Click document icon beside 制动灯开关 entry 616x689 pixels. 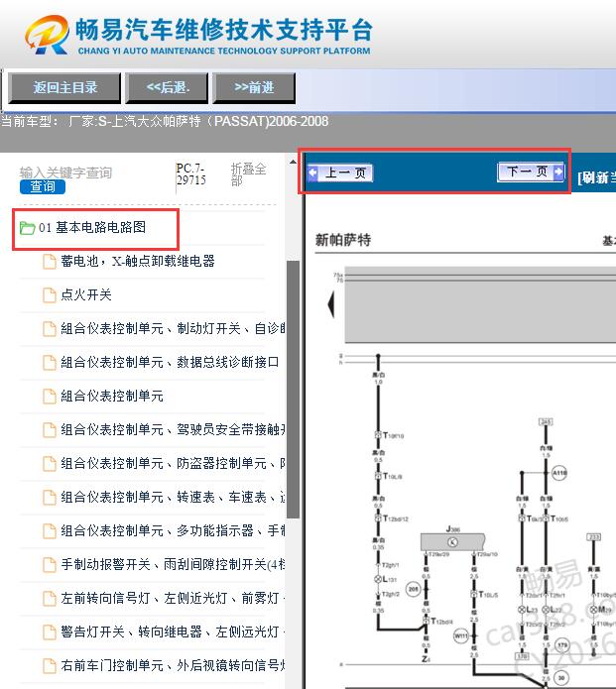[x=50, y=329]
